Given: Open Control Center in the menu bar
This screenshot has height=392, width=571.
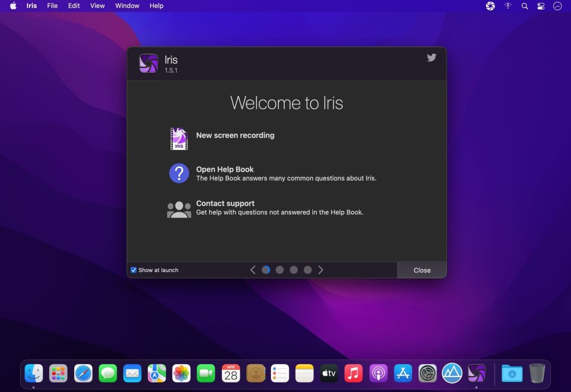Looking at the screenshot, I should (541, 6).
